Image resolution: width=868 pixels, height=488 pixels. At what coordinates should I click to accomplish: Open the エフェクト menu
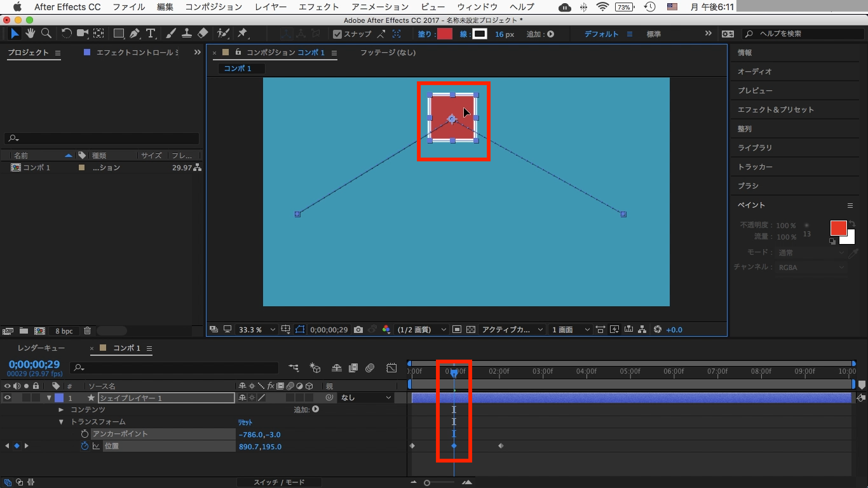(x=318, y=7)
